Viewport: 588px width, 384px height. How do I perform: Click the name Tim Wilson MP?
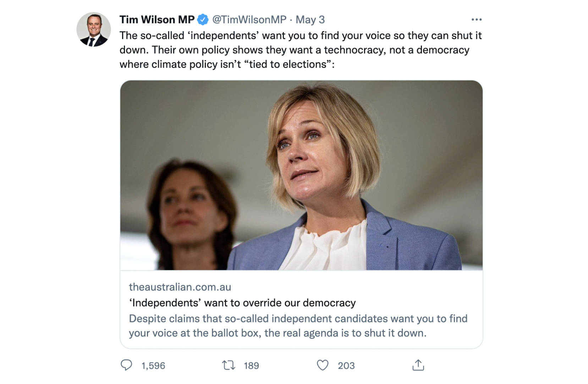(x=156, y=20)
